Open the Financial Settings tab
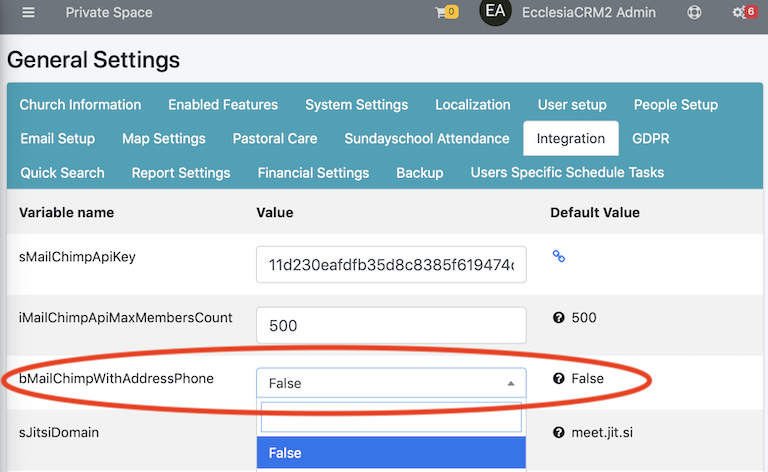Screen dimensions: 768x472 [x=313, y=173]
